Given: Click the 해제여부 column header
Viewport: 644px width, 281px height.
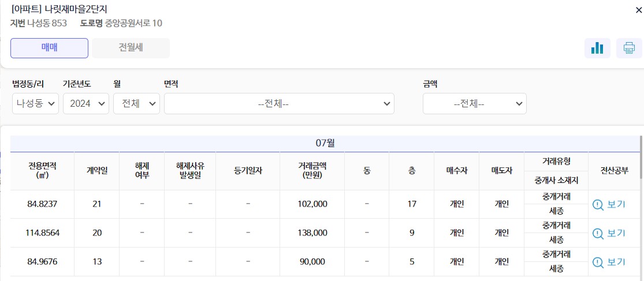Looking at the screenshot, I should (142, 171).
